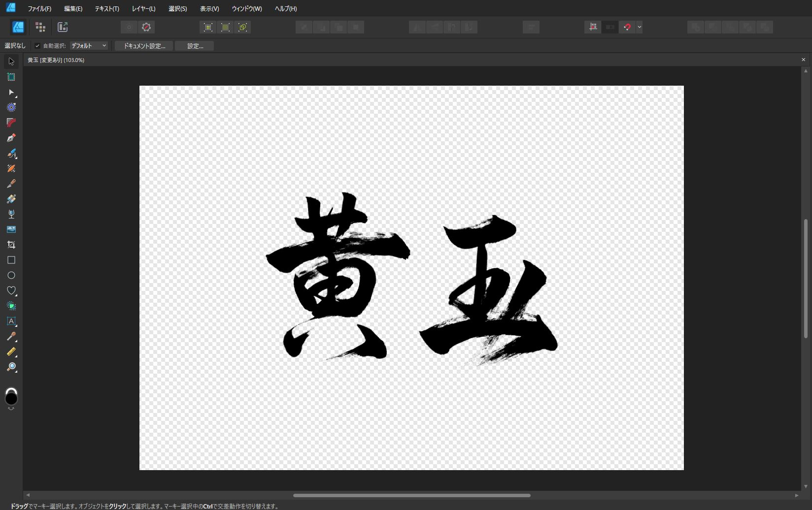
Task: Select the Node tool
Action: click(x=11, y=92)
